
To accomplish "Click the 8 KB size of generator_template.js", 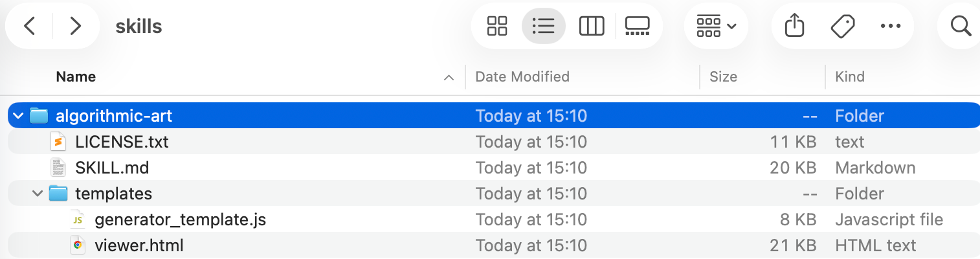I will pos(798,220).
